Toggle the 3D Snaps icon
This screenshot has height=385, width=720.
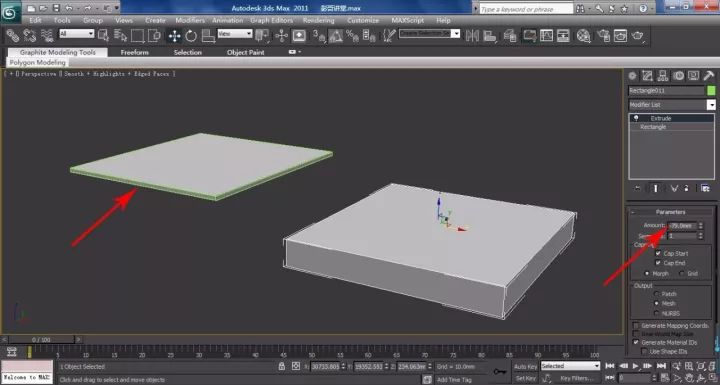click(x=319, y=36)
